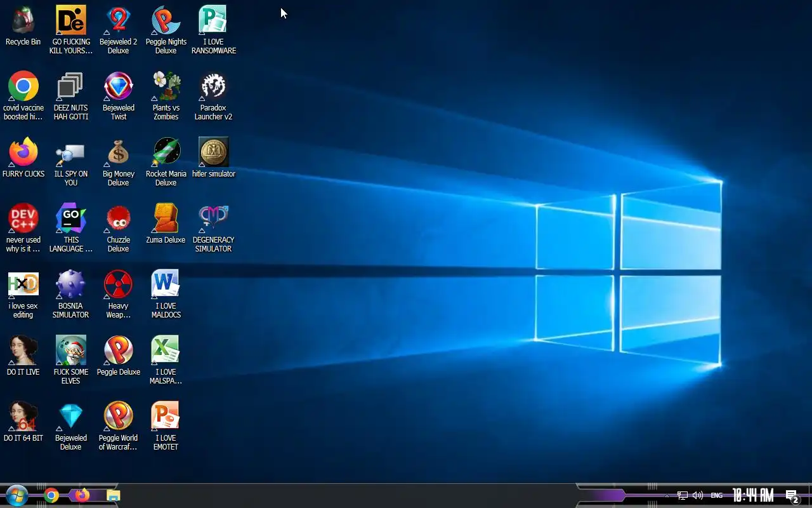Image resolution: width=812 pixels, height=508 pixels.
Task: Switch input language via ENG indicator
Action: point(717,495)
